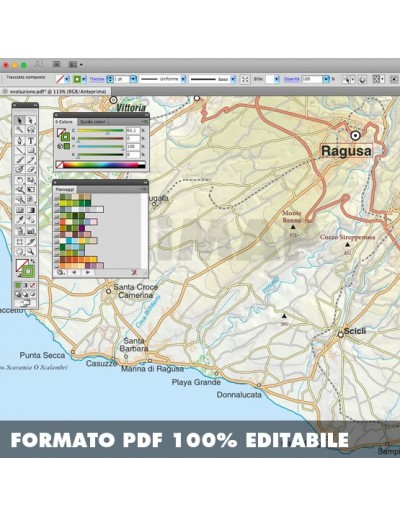
Task: Choose Draw Behind mode
Action: [25, 294]
